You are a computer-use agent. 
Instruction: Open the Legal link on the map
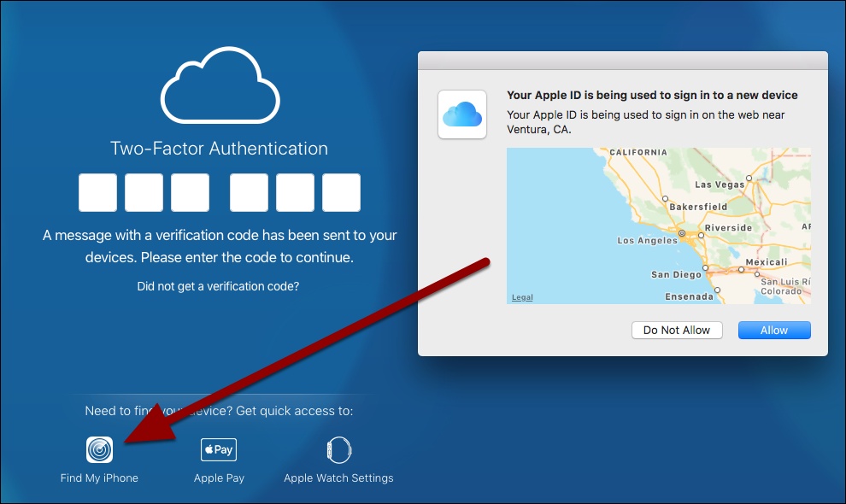tap(522, 297)
